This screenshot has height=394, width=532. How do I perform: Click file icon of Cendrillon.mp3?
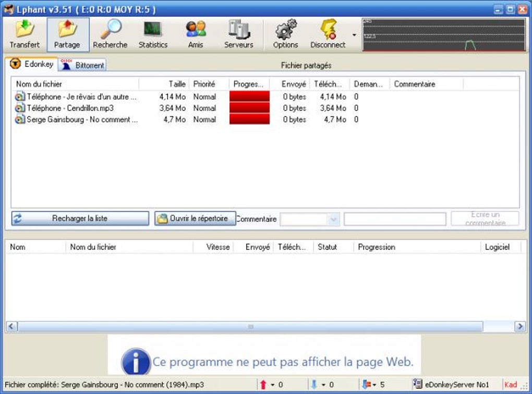coord(20,108)
